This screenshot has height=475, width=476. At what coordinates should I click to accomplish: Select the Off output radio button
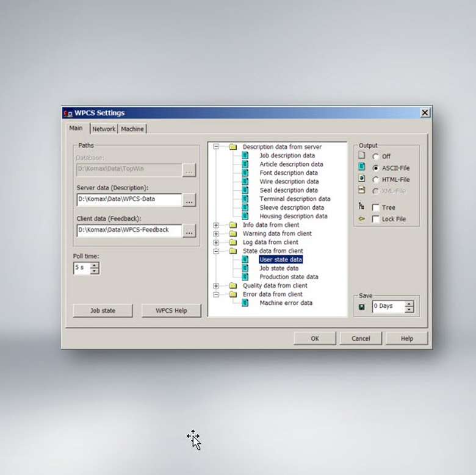[376, 157]
